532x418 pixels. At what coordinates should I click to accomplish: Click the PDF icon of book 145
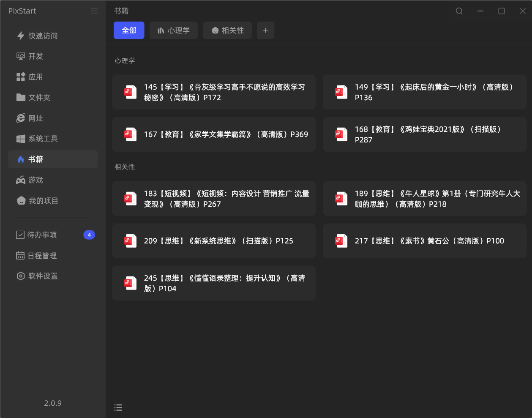(130, 92)
